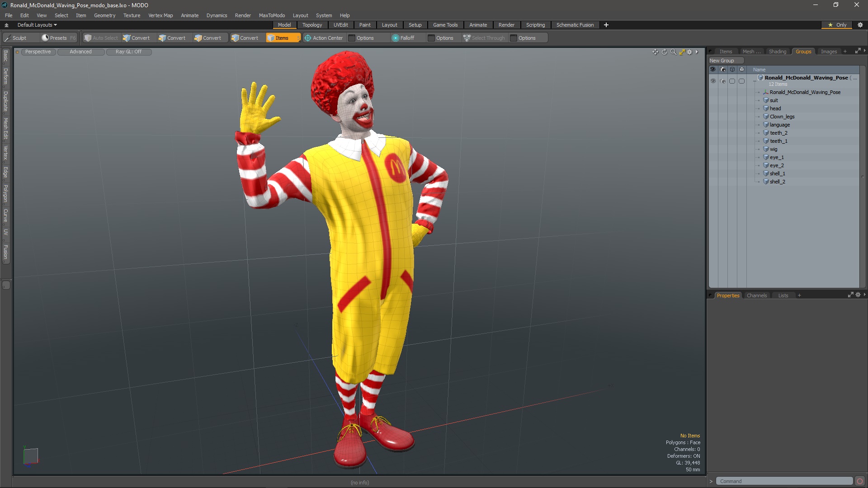Screen dimensions: 868x488
Task: Click the Select Through tool
Action: pos(484,38)
